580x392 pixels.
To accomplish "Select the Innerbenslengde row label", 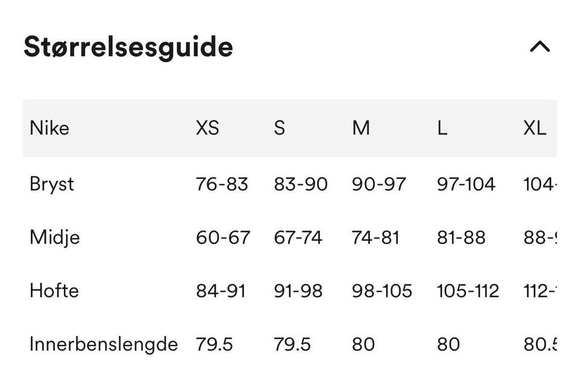I will pyautogui.click(x=103, y=344).
